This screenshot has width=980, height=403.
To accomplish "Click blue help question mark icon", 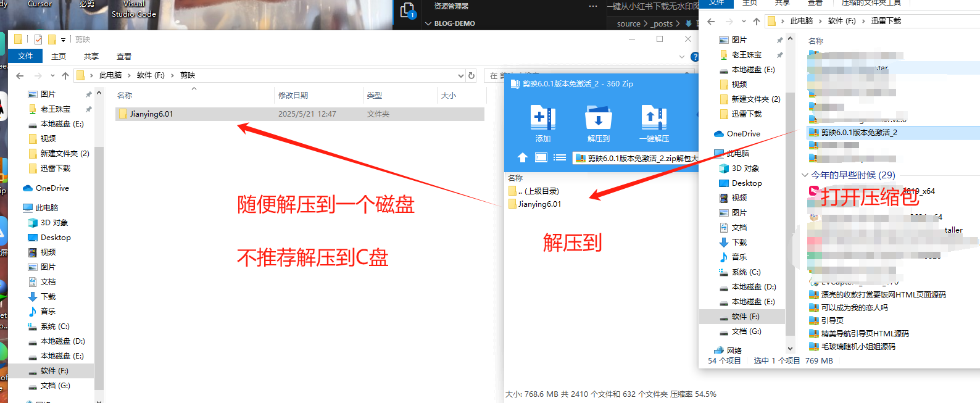I will [695, 57].
